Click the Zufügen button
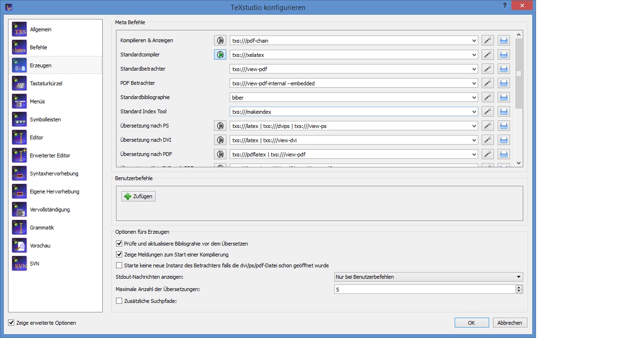 (138, 196)
